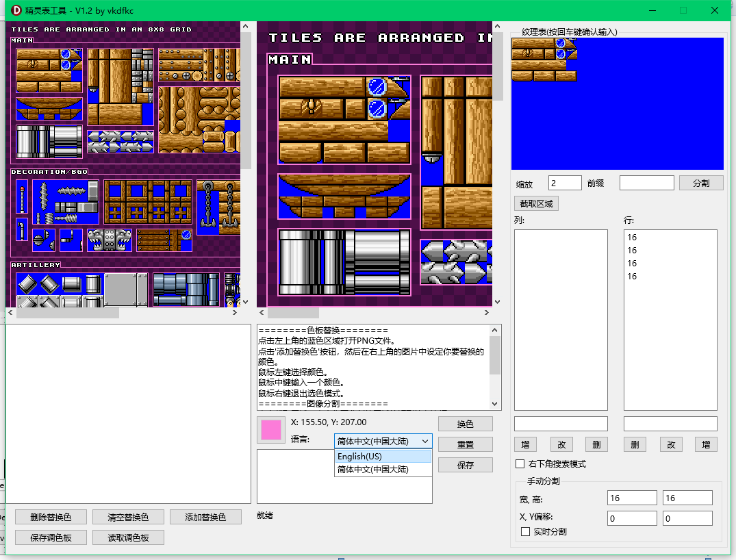Click the 改 button under the 行 list
The image size is (736, 560).
[671, 444]
